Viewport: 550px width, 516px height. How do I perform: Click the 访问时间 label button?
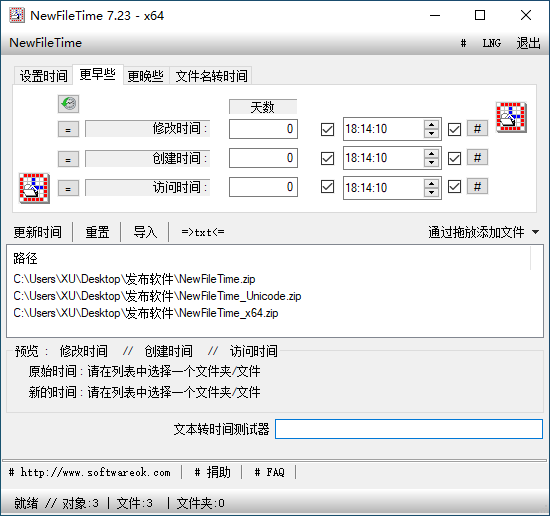[x=148, y=188]
